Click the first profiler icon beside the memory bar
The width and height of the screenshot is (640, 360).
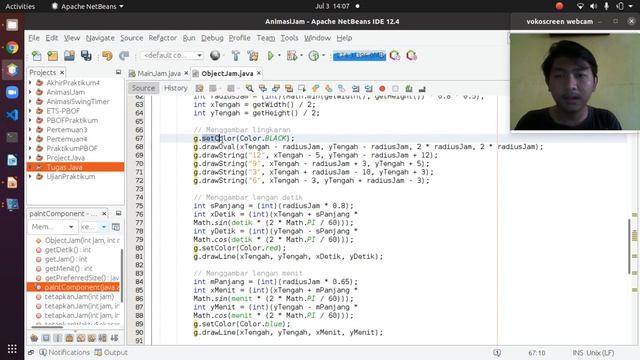pyautogui.click(x=395, y=56)
